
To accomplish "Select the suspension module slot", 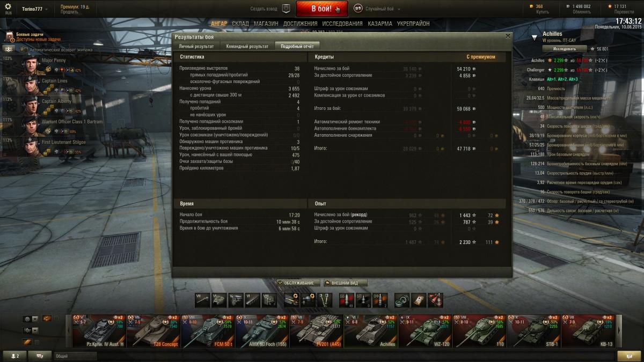I will pyautogui.click(x=252, y=300).
